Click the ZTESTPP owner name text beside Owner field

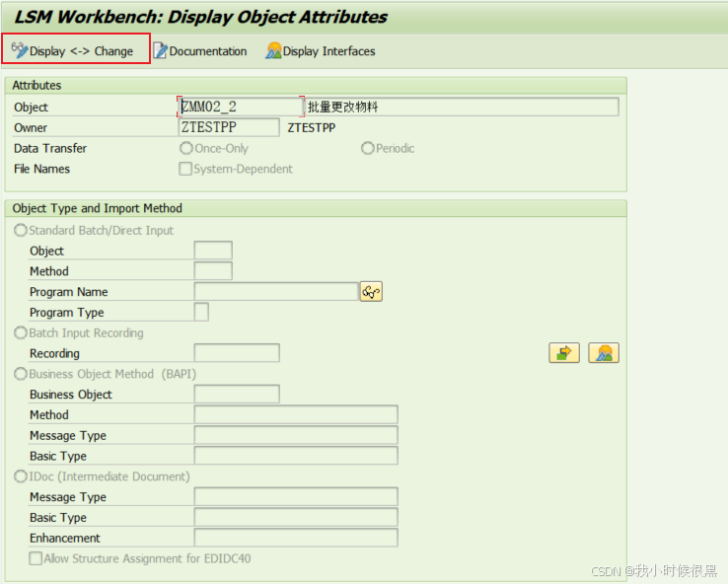[312, 127]
